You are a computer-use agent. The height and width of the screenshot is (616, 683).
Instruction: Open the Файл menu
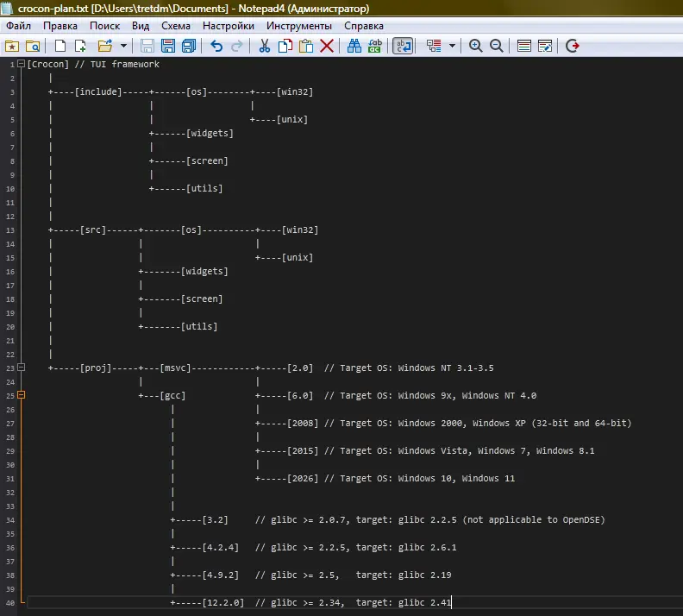point(19,26)
